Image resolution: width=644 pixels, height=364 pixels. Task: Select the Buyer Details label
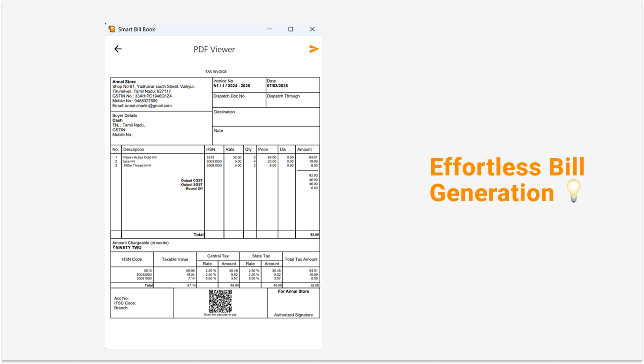(x=125, y=115)
